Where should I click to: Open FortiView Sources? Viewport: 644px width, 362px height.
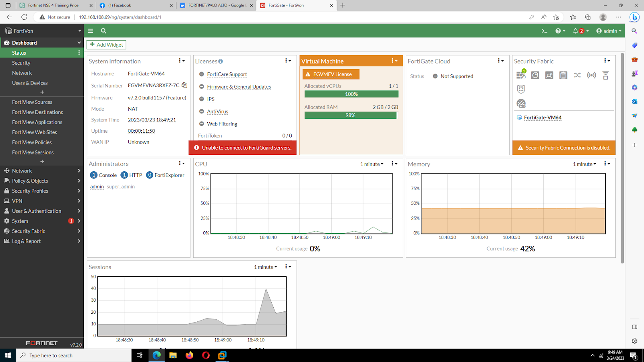click(x=42, y=102)
